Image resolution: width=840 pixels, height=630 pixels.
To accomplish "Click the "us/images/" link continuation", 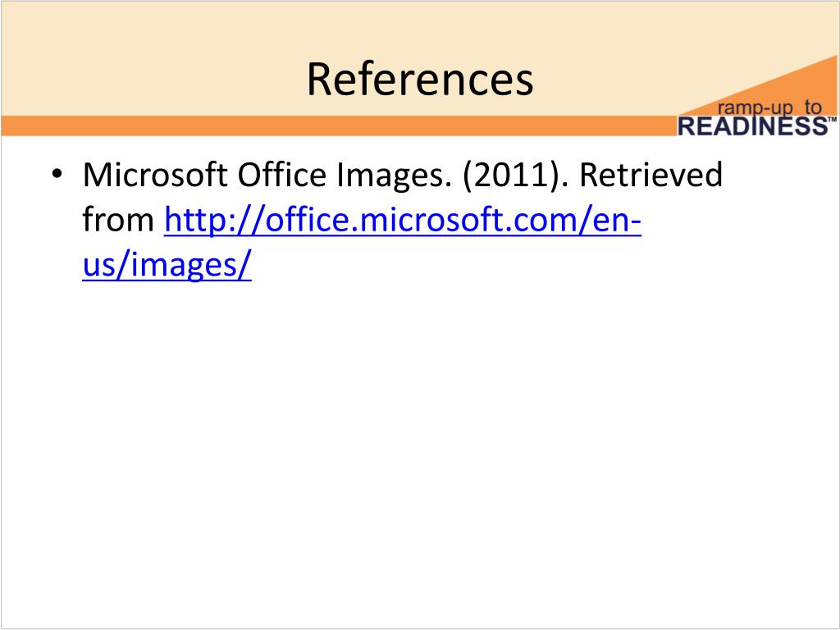I will coord(167,265).
